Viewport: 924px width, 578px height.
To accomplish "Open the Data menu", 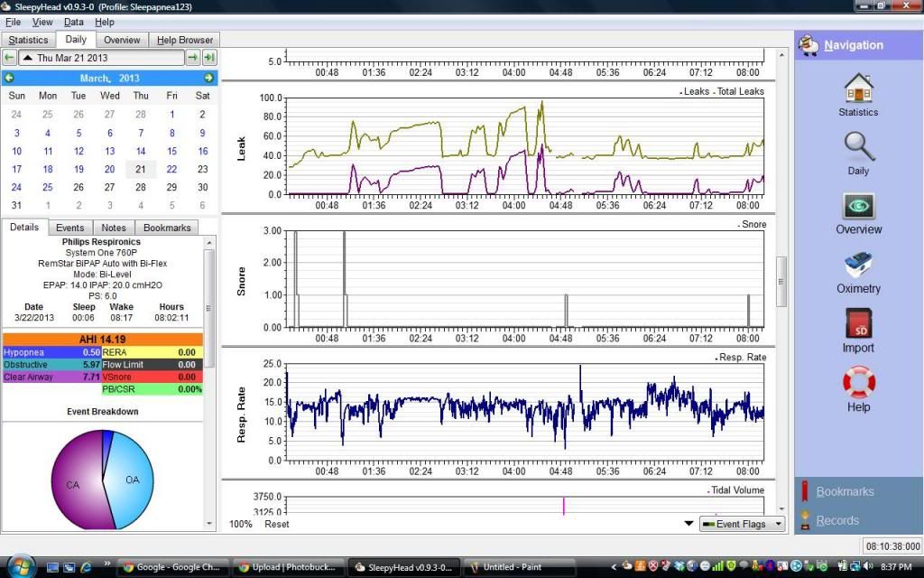I will (74, 23).
